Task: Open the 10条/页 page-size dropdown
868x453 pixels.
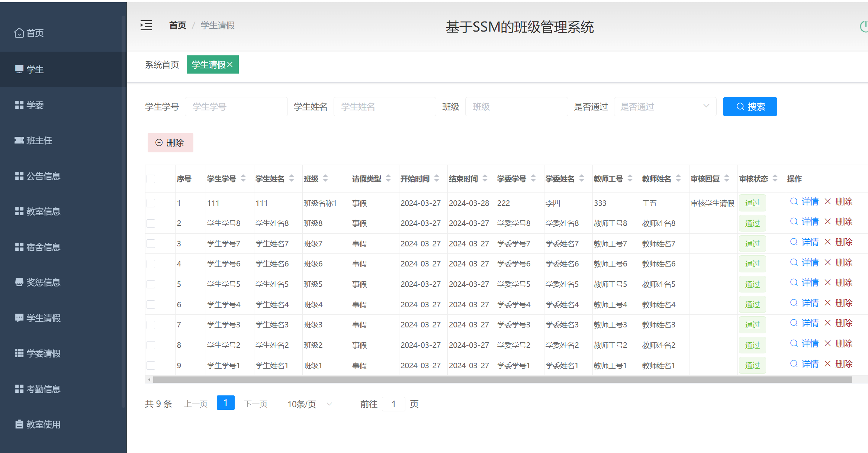Action: tap(309, 404)
